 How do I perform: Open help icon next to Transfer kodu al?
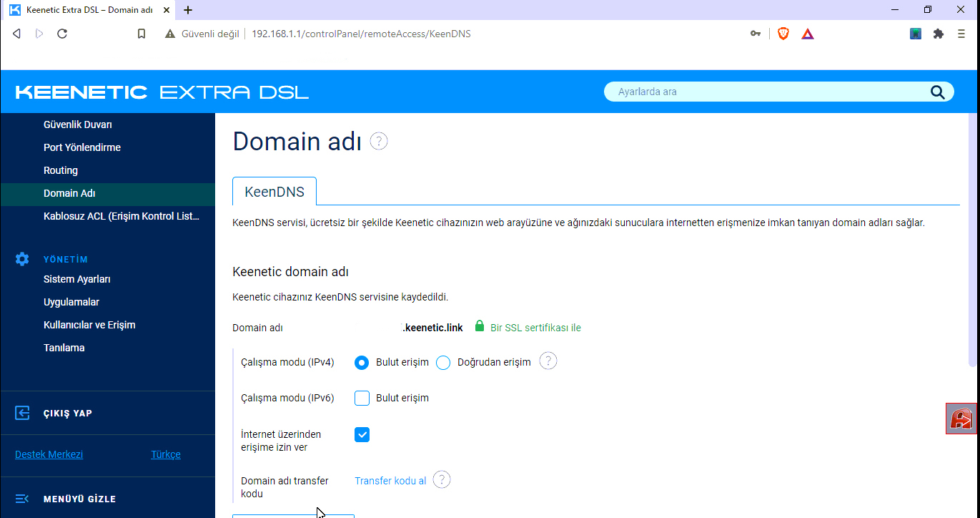[x=442, y=479]
